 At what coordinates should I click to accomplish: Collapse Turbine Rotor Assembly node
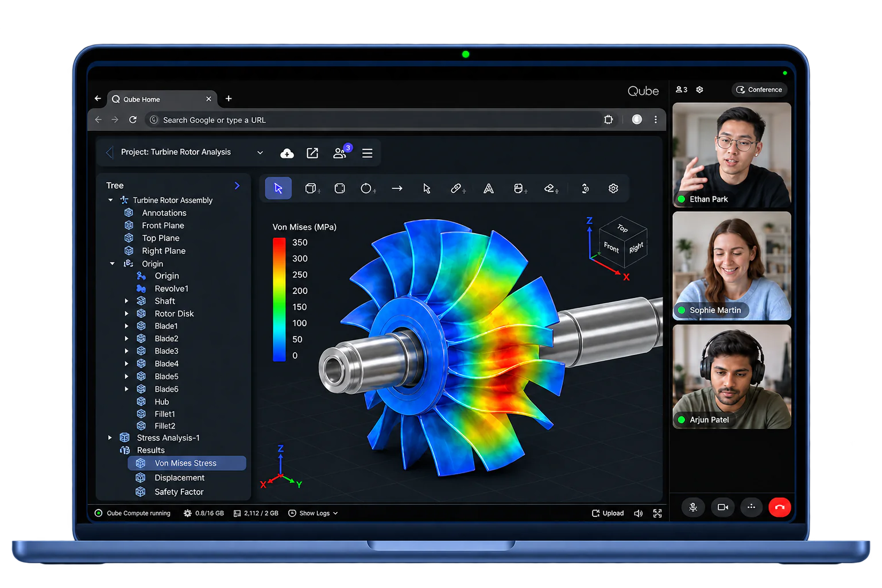110,200
